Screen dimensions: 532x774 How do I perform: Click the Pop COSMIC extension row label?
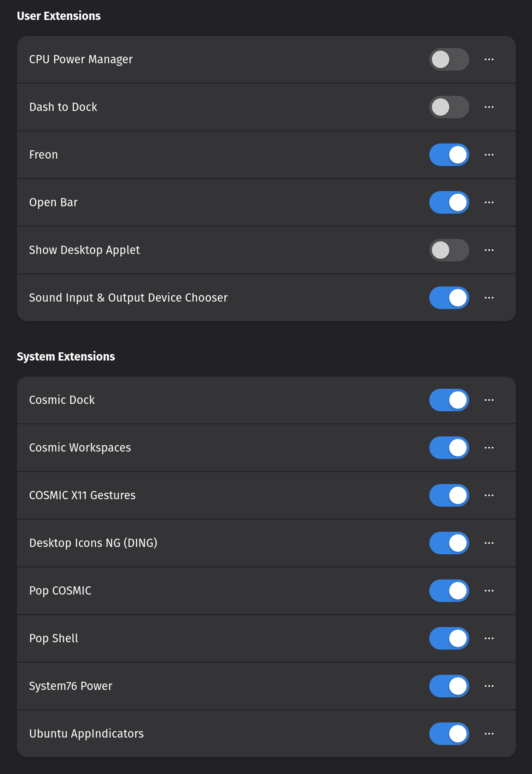60,591
